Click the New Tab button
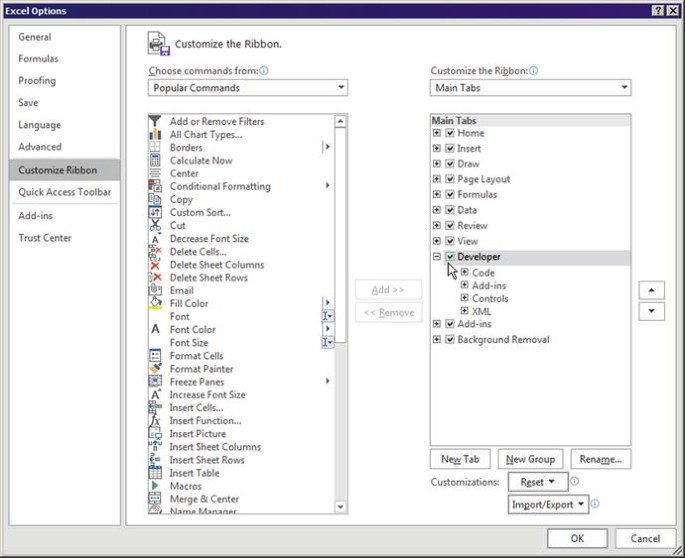 459,459
